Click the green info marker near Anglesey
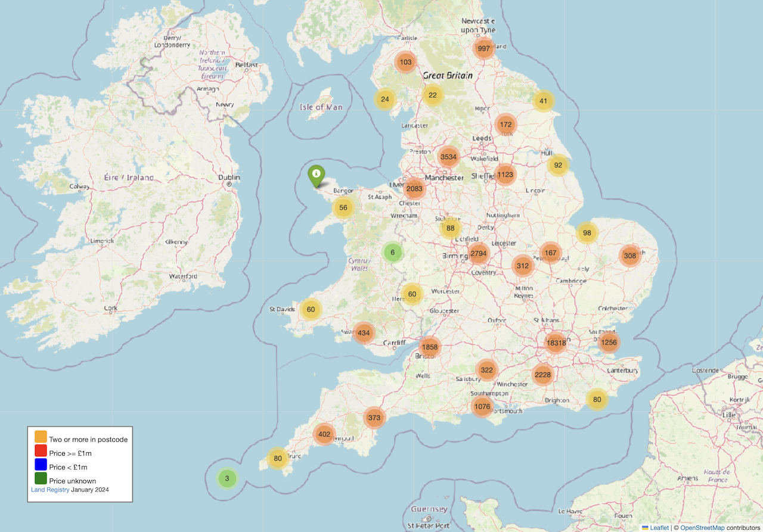Image resolution: width=763 pixels, height=532 pixels. click(x=317, y=175)
